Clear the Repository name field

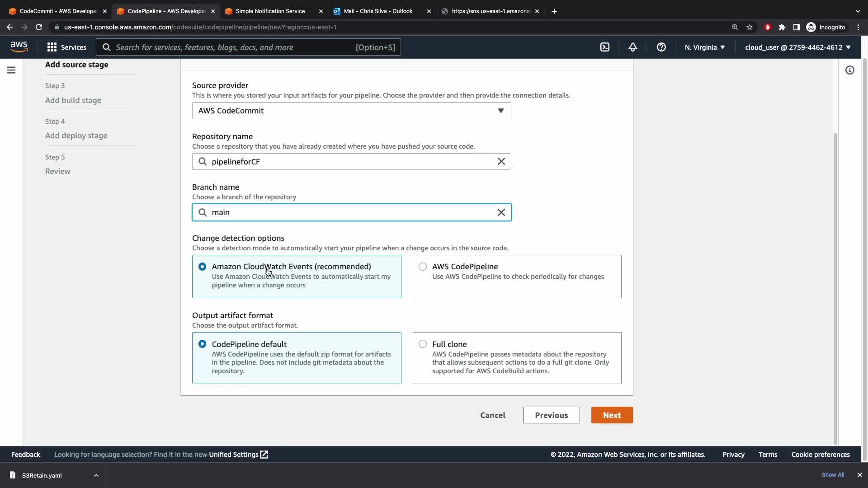coord(501,162)
